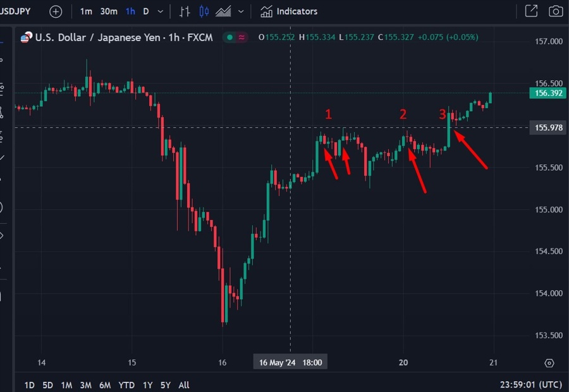Click the USDJPY symbol search

point(15,11)
